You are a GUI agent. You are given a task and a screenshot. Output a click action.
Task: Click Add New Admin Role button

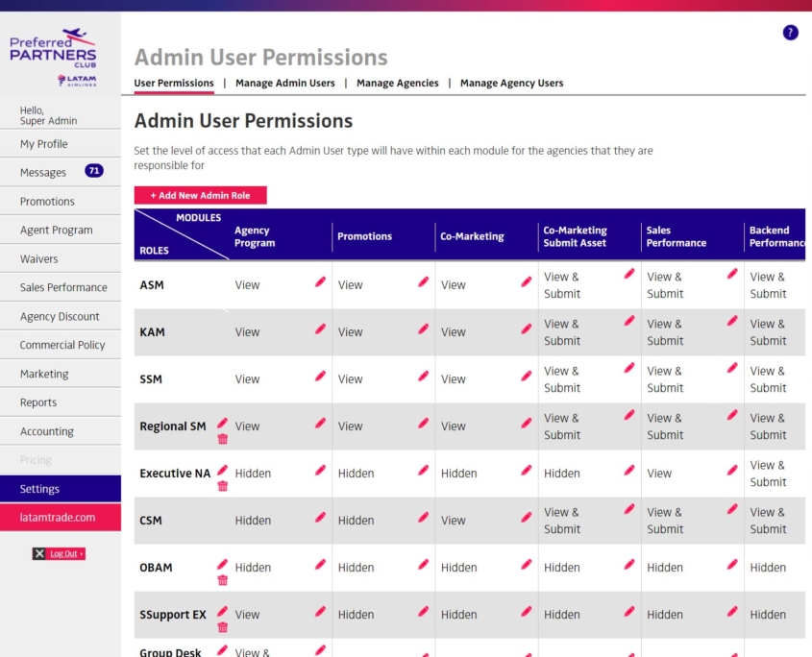coord(201,195)
